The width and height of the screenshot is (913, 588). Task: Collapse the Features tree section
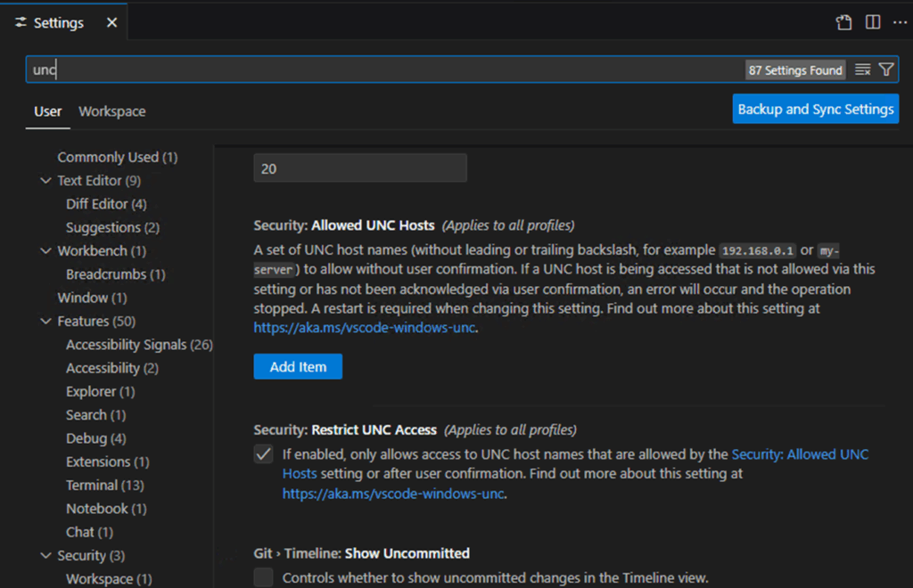tap(46, 322)
